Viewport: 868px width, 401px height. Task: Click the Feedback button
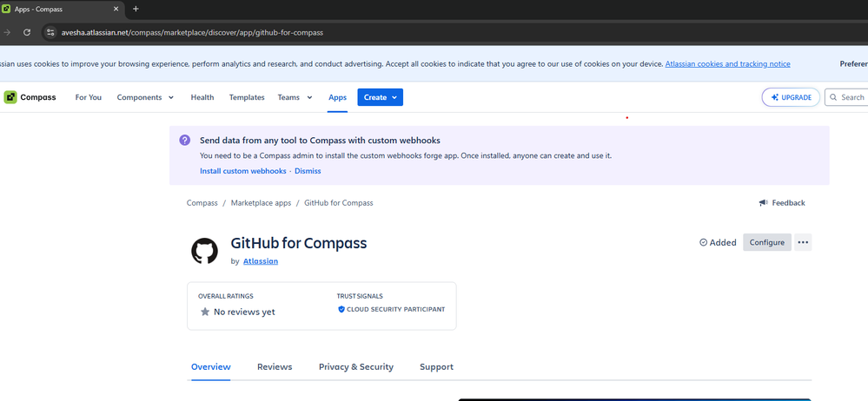tap(782, 203)
